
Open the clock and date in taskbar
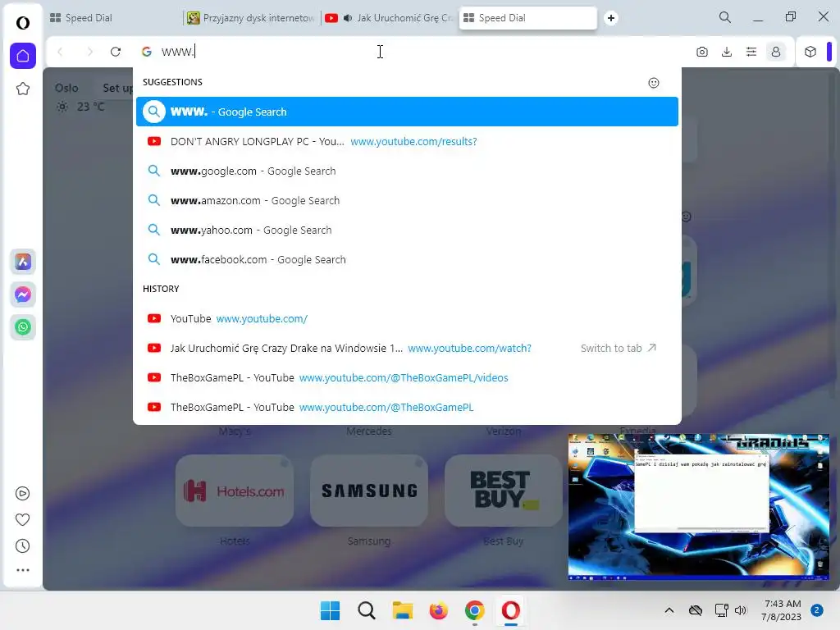(x=782, y=610)
